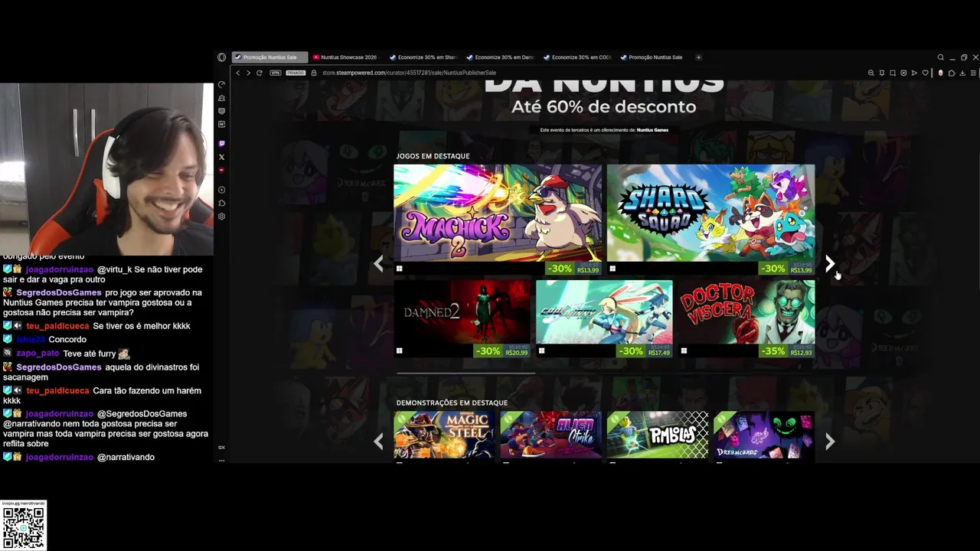Show previous featured demos with the left arrow
The image size is (980, 551).
[378, 441]
